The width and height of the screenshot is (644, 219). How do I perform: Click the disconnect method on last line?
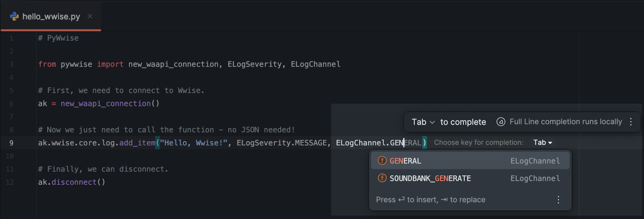click(74, 182)
